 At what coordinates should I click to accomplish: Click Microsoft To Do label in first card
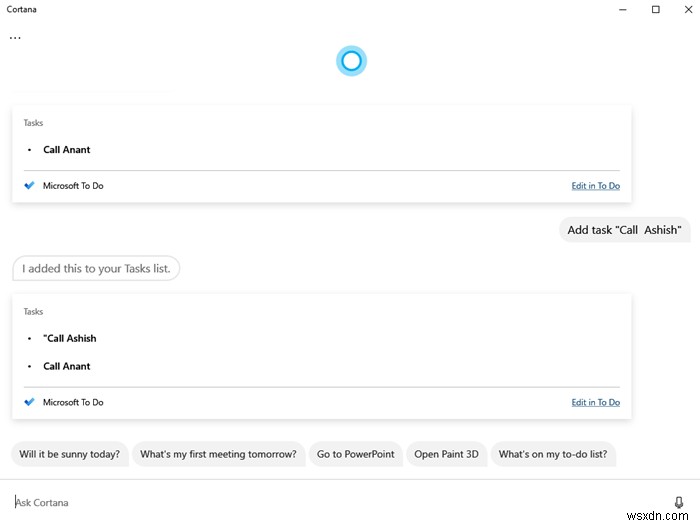pyautogui.click(x=73, y=186)
